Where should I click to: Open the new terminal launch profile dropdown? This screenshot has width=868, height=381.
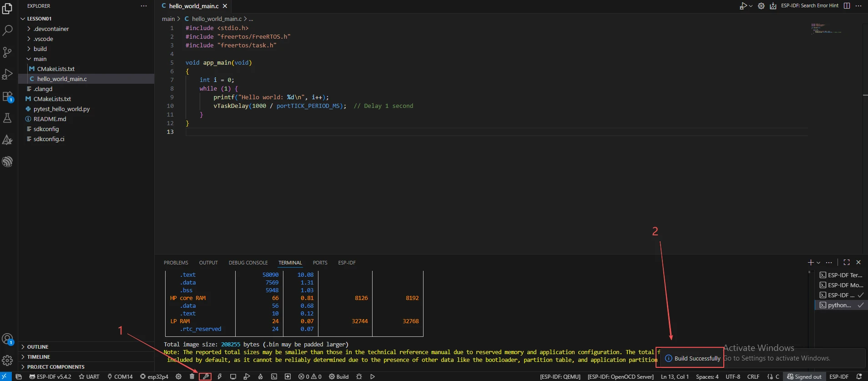[818, 263]
